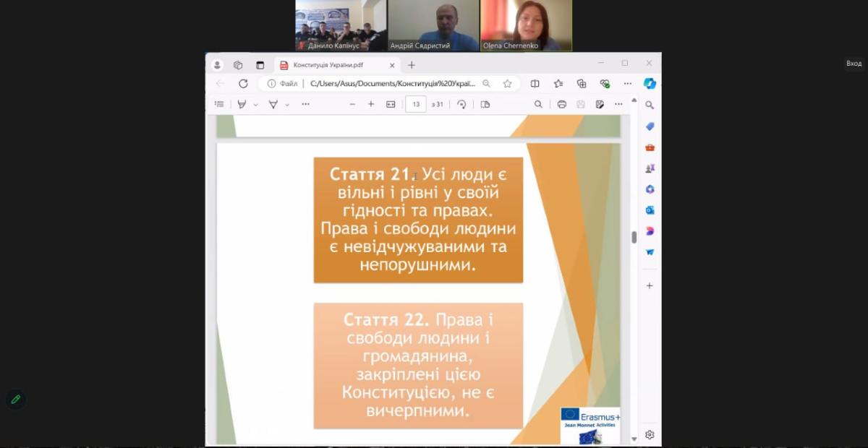
Task: Print the PDF document
Action: (562, 104)
